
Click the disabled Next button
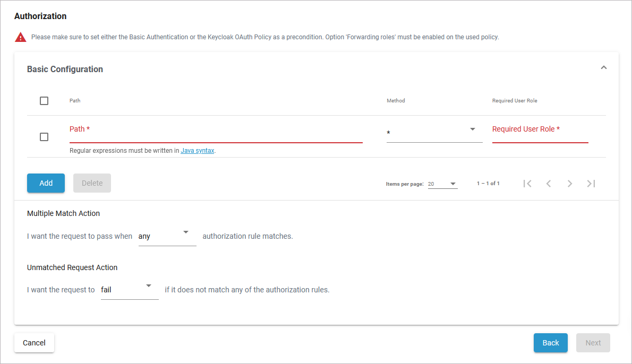click(593, 343)
